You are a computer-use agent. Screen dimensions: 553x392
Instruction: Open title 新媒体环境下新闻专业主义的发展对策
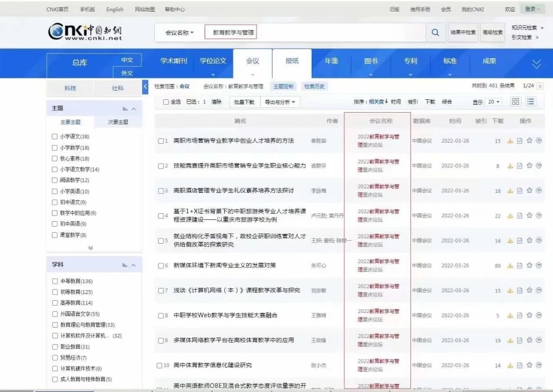pyautogui.click(x=225, y=265)
